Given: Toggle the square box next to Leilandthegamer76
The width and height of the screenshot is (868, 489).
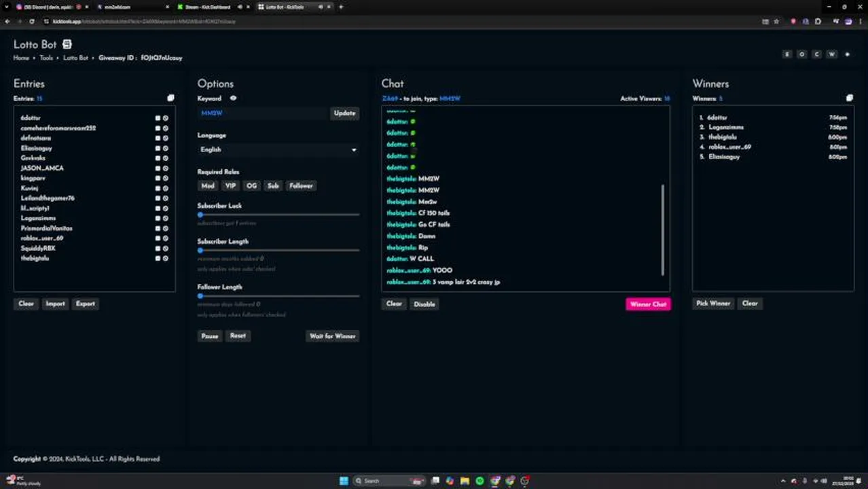Looking at the screenshot, I should (x=158, y=198).
